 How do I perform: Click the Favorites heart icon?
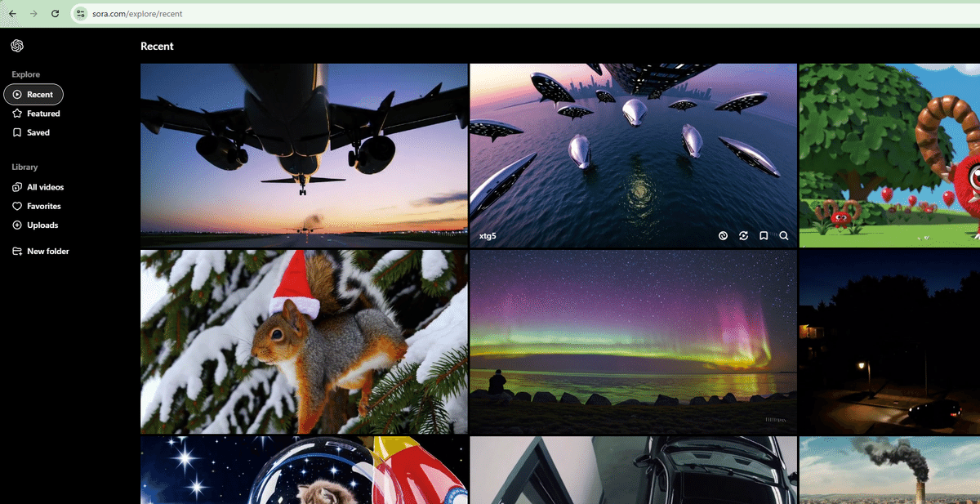pyautogui.click(x=17, y=206)
